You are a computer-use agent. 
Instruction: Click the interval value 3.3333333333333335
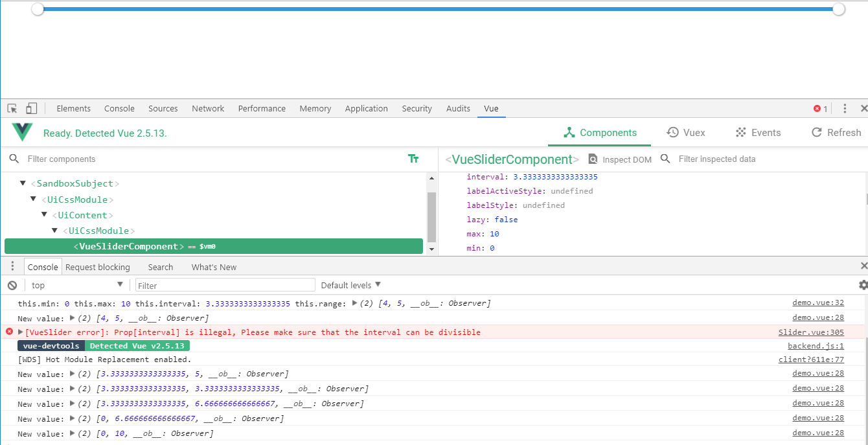coord(555,177)
